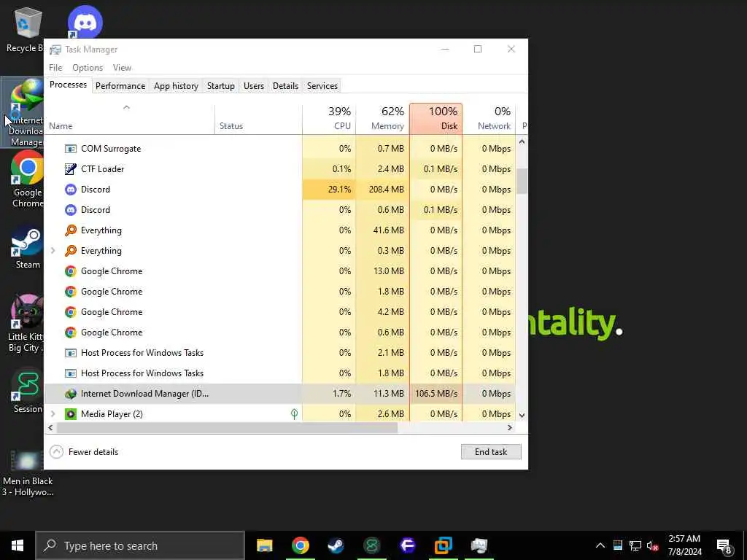Open the View menu
The width and height of the screenshot is (747, 560).
(122, 68)
